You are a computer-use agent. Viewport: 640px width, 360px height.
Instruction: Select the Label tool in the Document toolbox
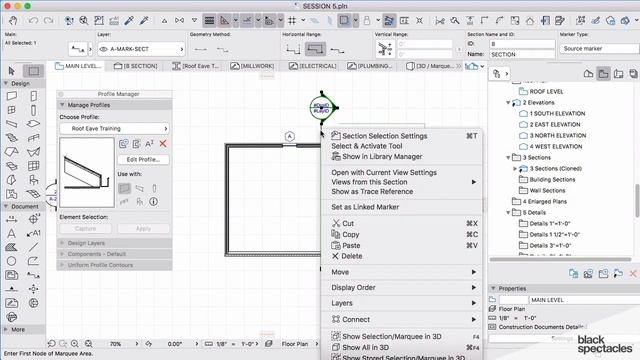tap(33, 233)
